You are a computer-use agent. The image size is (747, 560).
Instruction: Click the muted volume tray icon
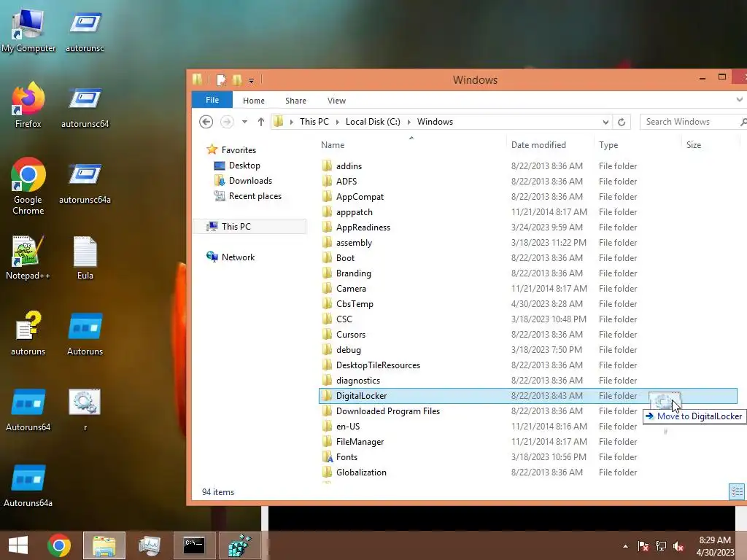point(678,546)
